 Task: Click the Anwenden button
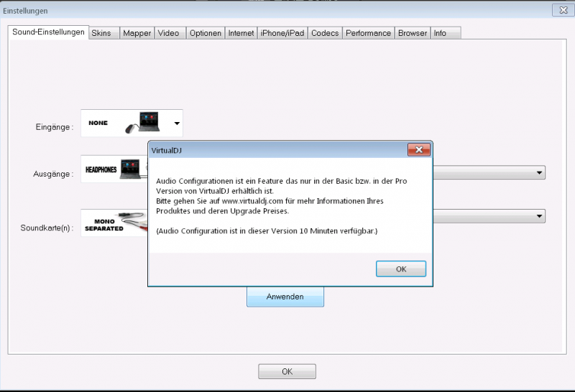click(x=285, y=297)
